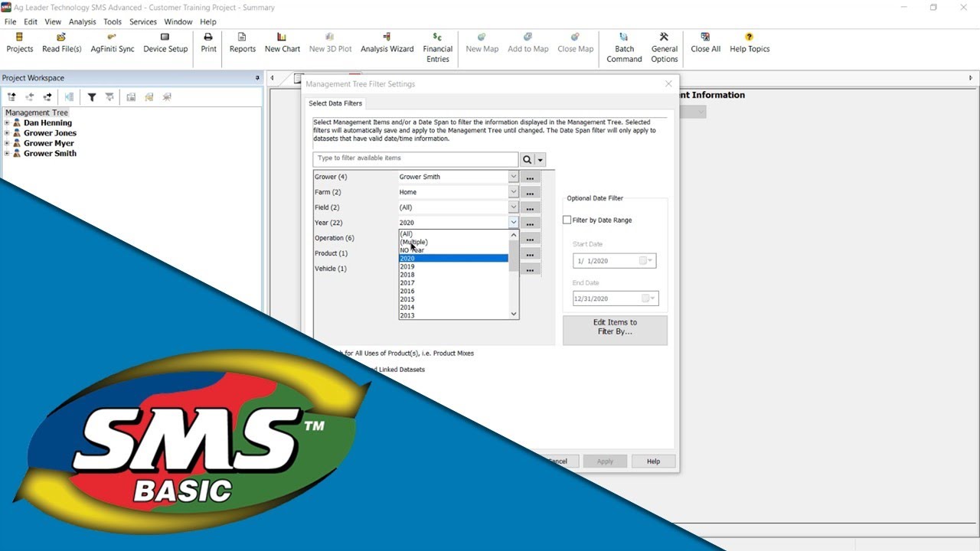Open the Edit menu

31,22
